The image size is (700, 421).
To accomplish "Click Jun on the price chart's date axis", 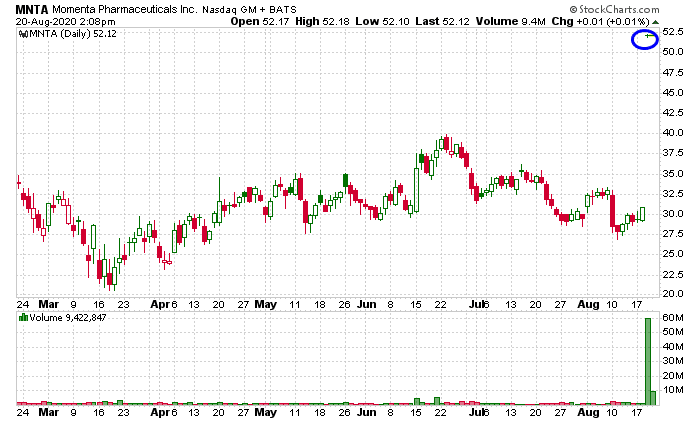I will pyautogui.click(x=367, y=304).
